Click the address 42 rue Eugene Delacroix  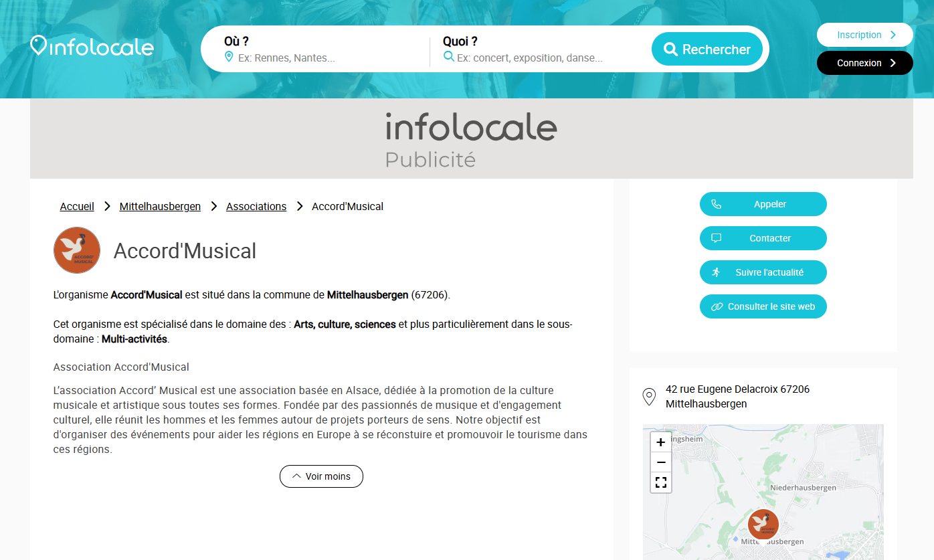point(737,396)
